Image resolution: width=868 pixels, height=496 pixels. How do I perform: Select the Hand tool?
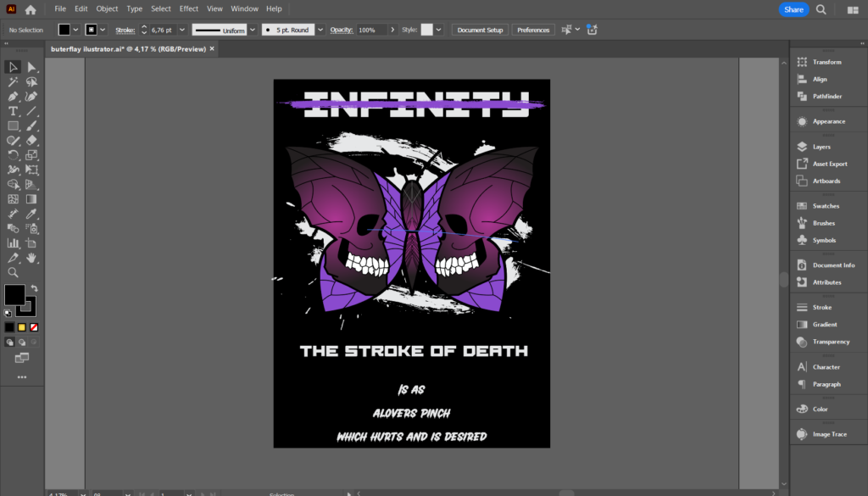(x=31, y=257)
